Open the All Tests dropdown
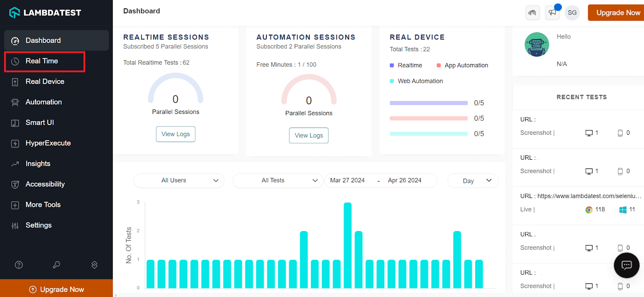The image size is (644, 297). tap(278, 180)
